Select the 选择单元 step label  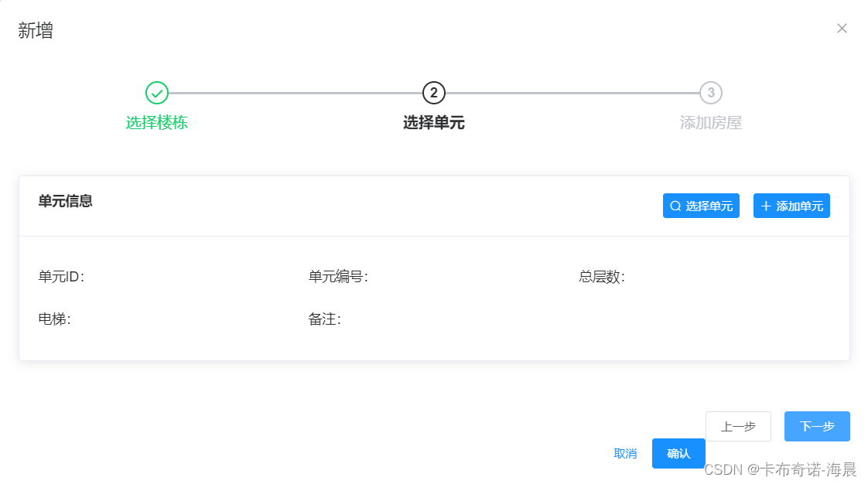[x=434, y=123]
